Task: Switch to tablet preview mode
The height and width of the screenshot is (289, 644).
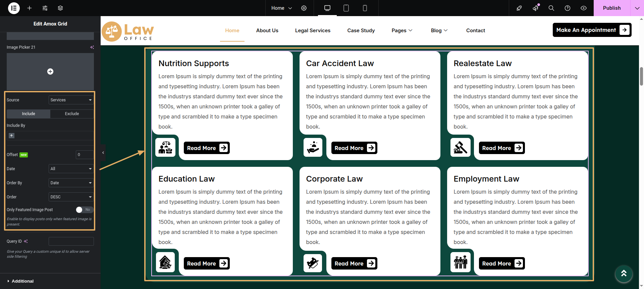Action: tap(346, 8)
